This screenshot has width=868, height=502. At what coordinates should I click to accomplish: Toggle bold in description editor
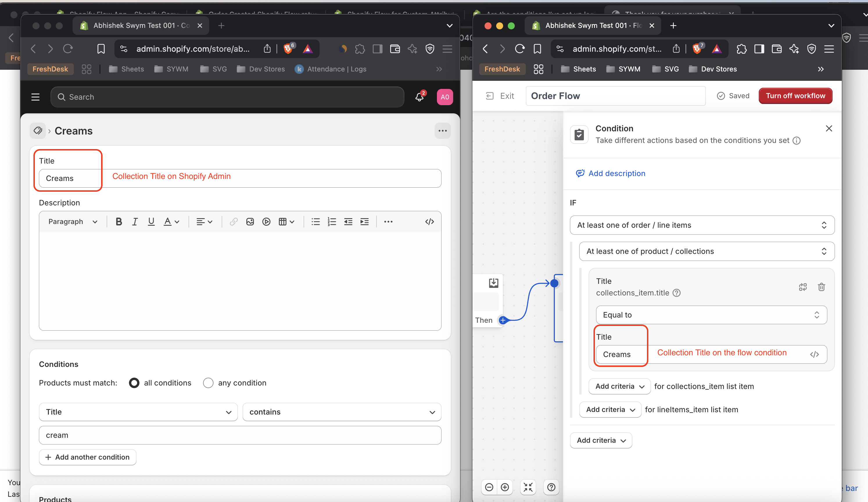pos(119,222)
